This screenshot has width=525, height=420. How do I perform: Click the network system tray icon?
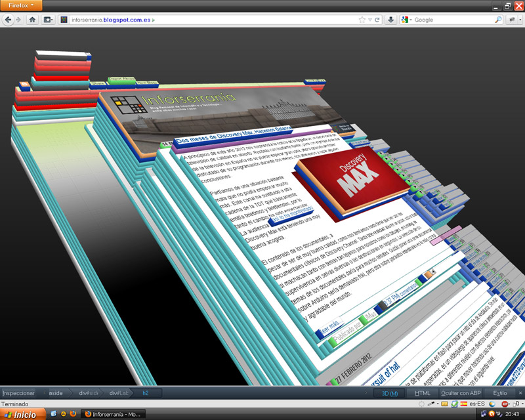click(484, 414)
